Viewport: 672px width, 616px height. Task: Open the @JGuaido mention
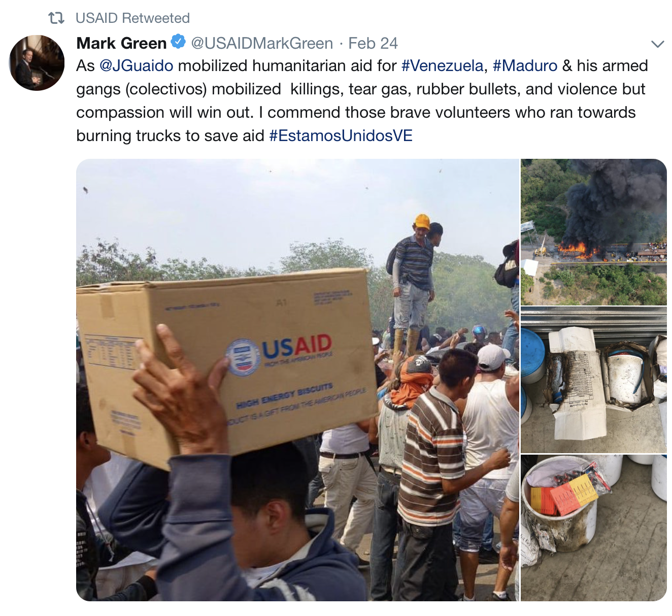point(137,66)
